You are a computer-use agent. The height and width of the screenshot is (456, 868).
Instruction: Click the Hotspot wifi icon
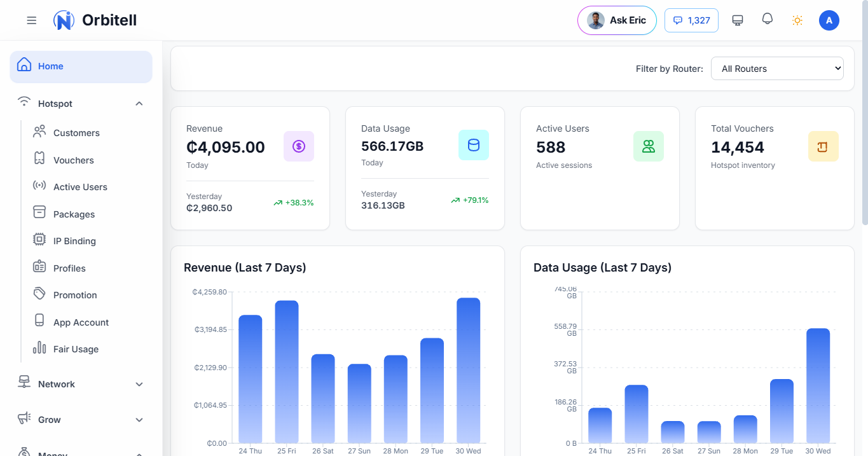coord(24,102)
